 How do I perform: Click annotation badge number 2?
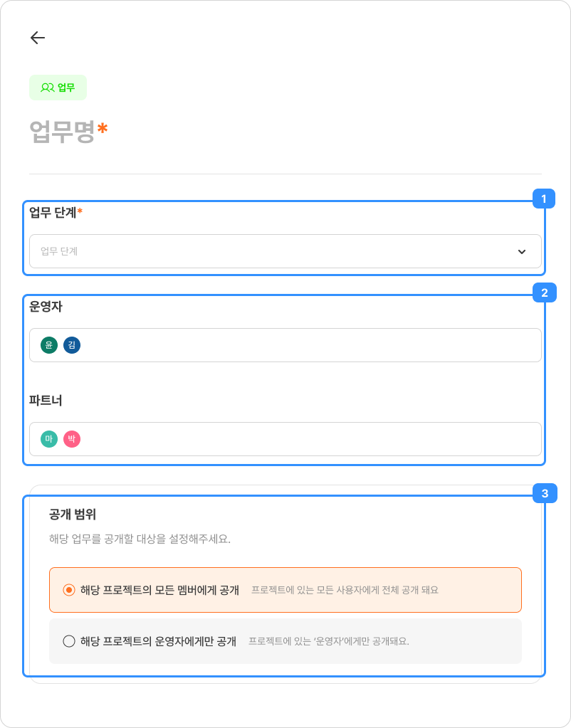[x=544, y=292]
